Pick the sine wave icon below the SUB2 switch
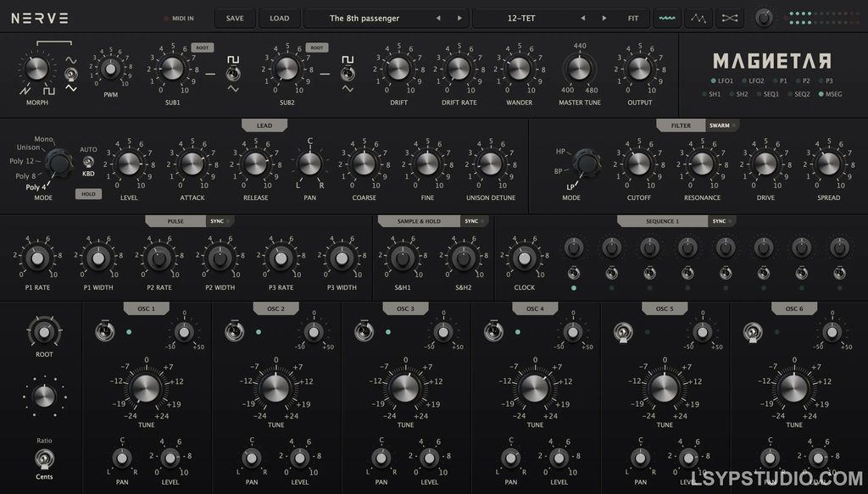Image resolution: width=868 pixels, height=494 pixels. pyautogui.click(x=348, y=88)
